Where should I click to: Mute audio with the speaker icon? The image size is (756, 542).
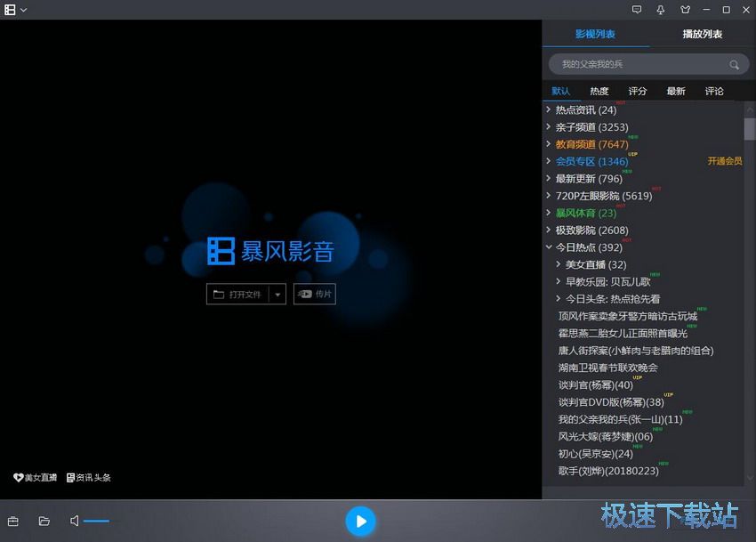[x=74, y=521]
